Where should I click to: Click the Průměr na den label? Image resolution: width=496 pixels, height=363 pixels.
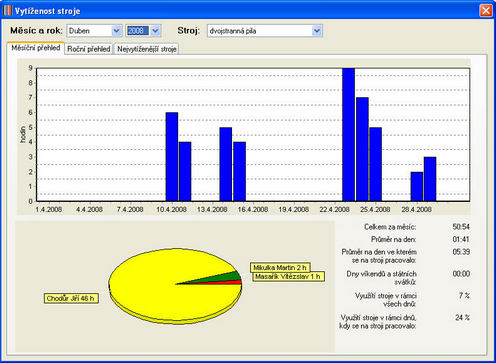pos(393,239)
